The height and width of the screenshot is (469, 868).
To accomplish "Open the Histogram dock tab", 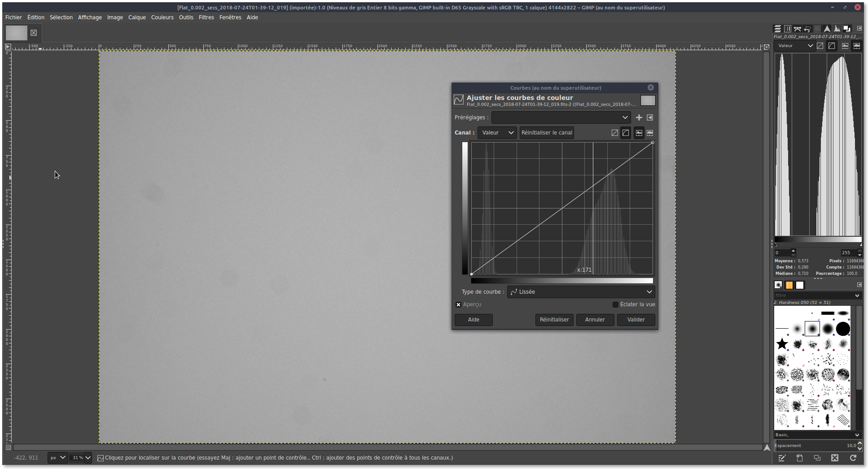I will 837,29.
